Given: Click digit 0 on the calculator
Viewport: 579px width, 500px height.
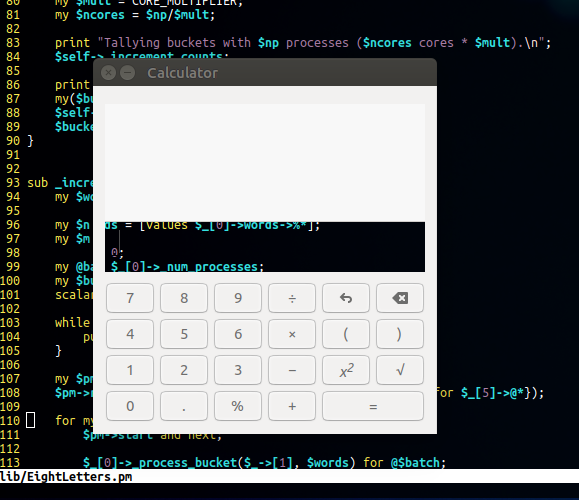Looking at the screenshot, I should point(130,406).
